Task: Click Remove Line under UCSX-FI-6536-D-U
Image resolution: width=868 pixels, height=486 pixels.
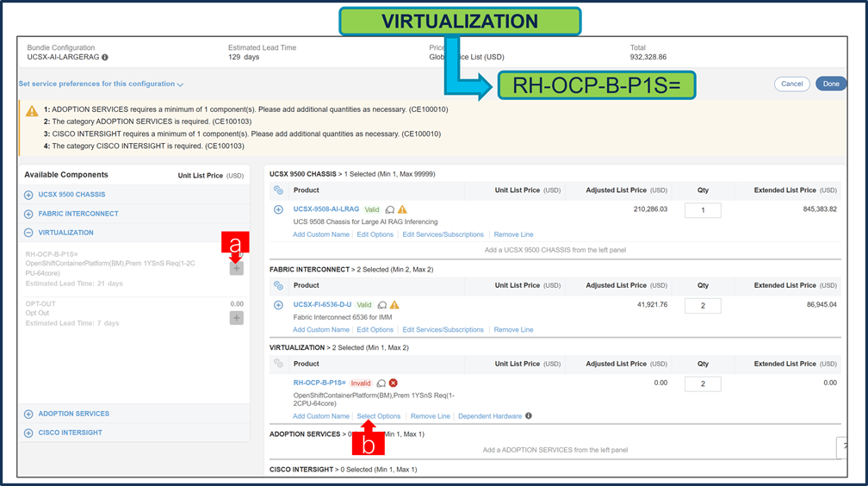Action: coord(514,330)
